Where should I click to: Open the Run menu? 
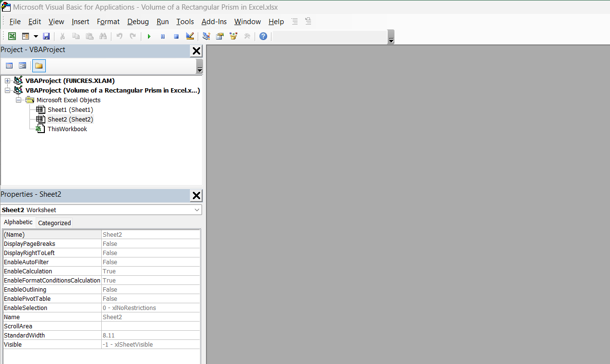point(163,22)
